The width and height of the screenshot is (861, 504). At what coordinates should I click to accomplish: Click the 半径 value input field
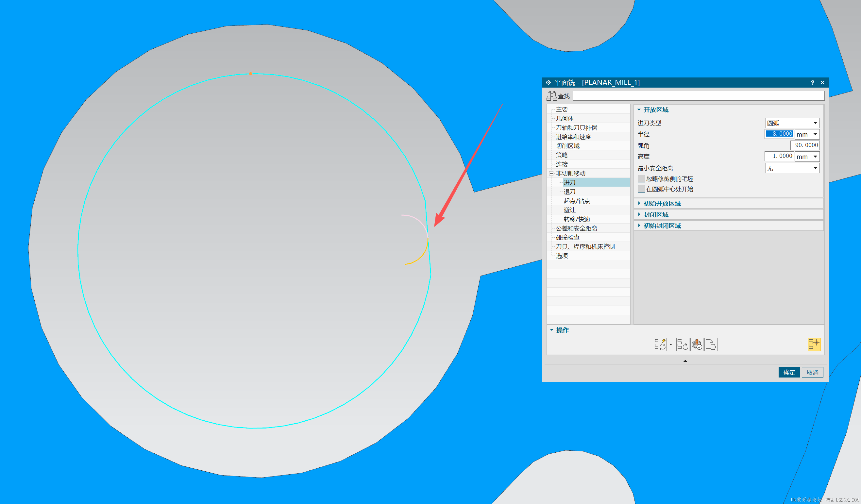coord(779,134)
